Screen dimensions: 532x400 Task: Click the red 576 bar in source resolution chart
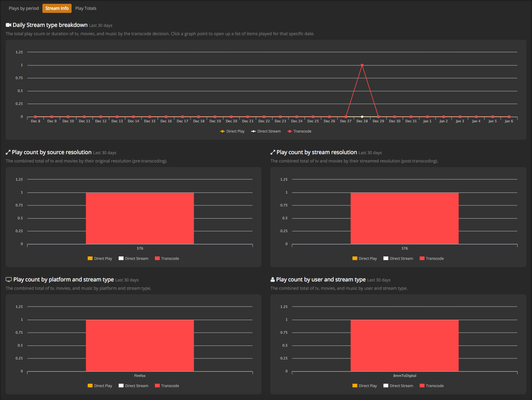coord(140,218)
